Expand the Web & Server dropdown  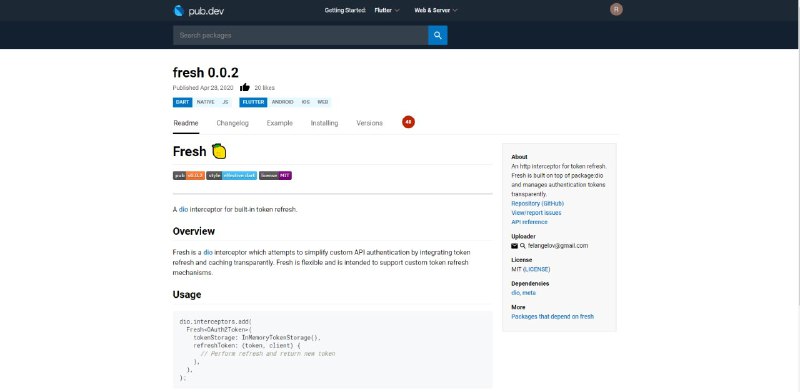pyautogui.click(x=436, y=10)
